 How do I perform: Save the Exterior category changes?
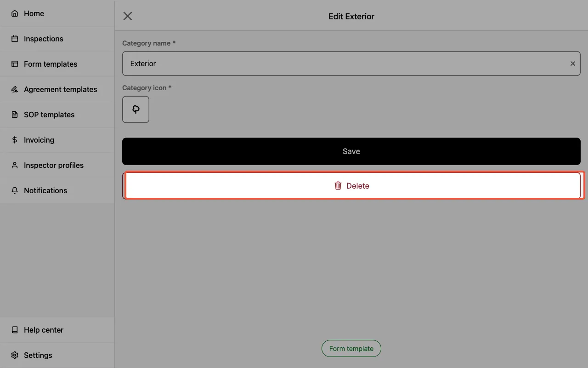click(351, 151)
